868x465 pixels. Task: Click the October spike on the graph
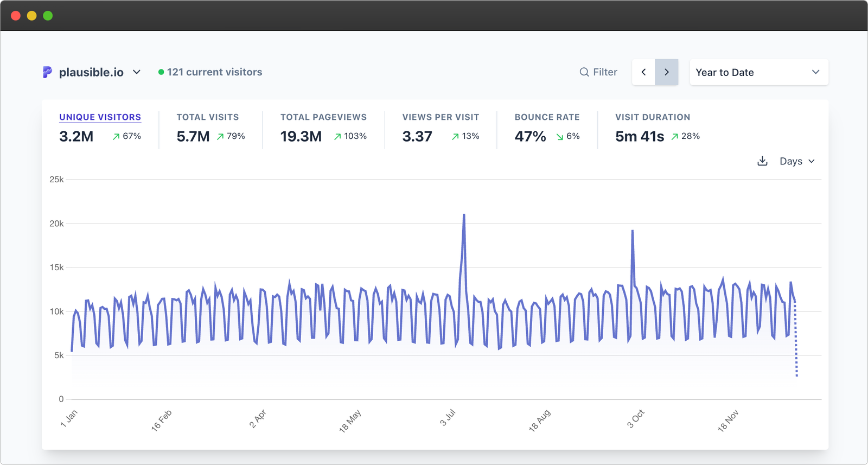632,231
